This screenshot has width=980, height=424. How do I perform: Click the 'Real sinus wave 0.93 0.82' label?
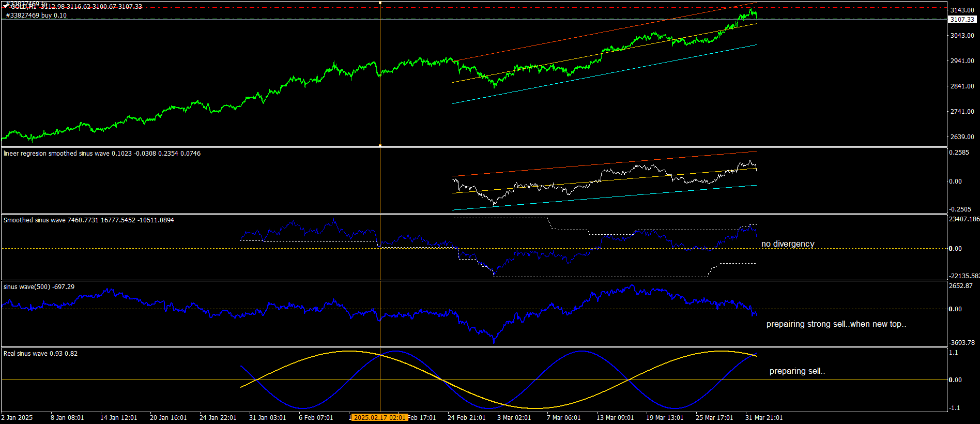[40, 354]
